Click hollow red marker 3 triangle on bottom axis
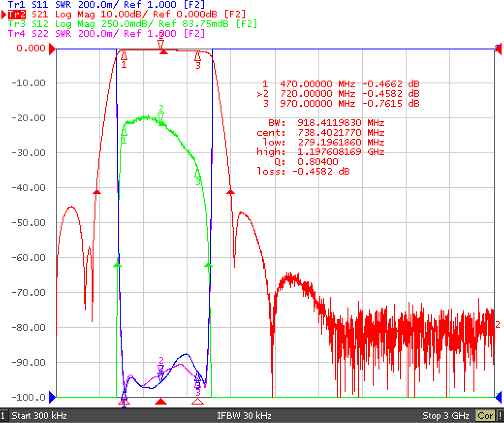This screenshot has width=504, height=423. tap(198, 401)
